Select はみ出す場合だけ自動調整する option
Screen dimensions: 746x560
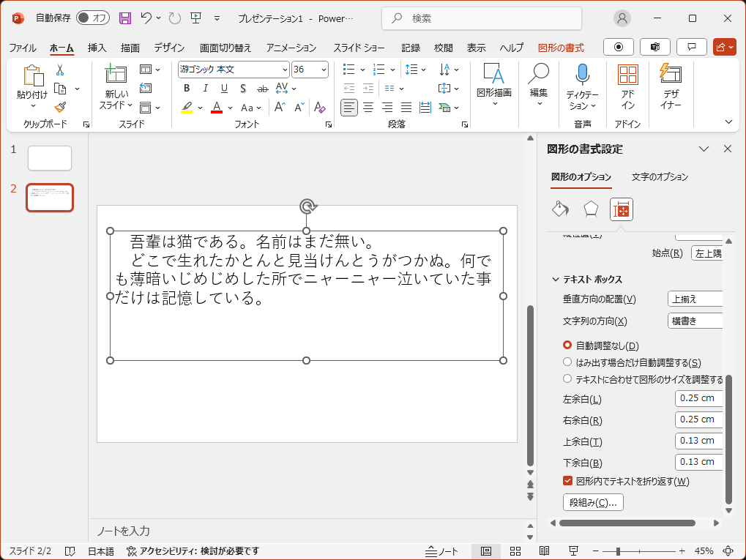567,362
